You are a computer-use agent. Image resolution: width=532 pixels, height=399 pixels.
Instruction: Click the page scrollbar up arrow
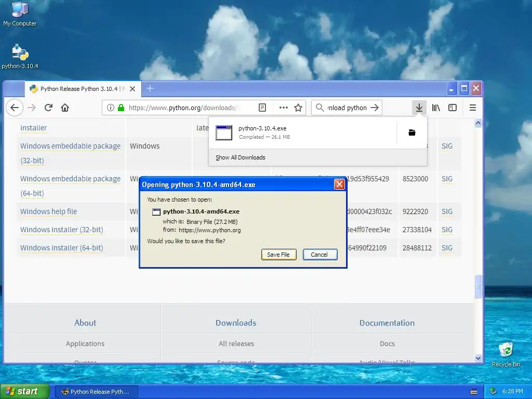pos(478,123)
